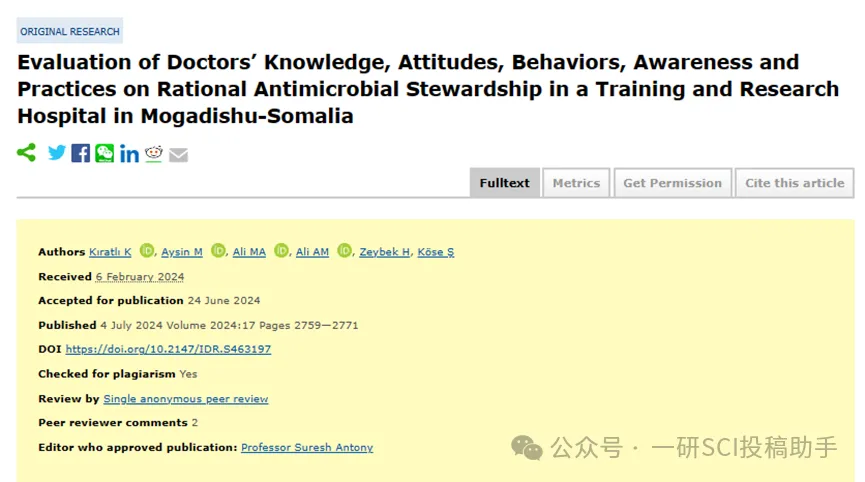865x482 pixels.
Task: Open author link Zeybek H
Action: pyautogui.click(x=385, y=252)
